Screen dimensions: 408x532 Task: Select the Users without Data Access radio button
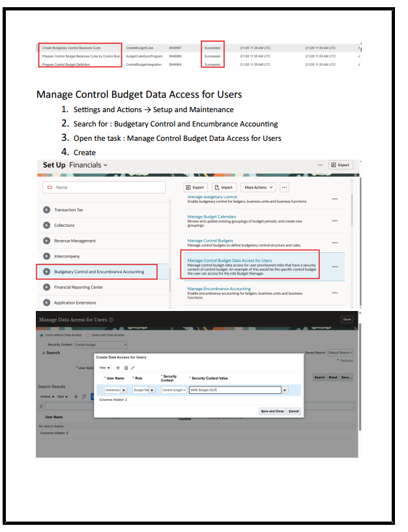(x=43, y=335)
